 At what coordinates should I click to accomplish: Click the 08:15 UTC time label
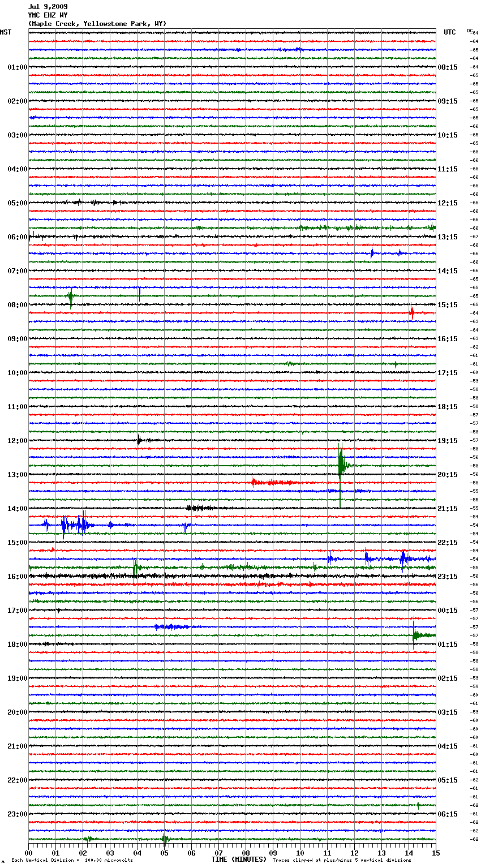[448, 67]
